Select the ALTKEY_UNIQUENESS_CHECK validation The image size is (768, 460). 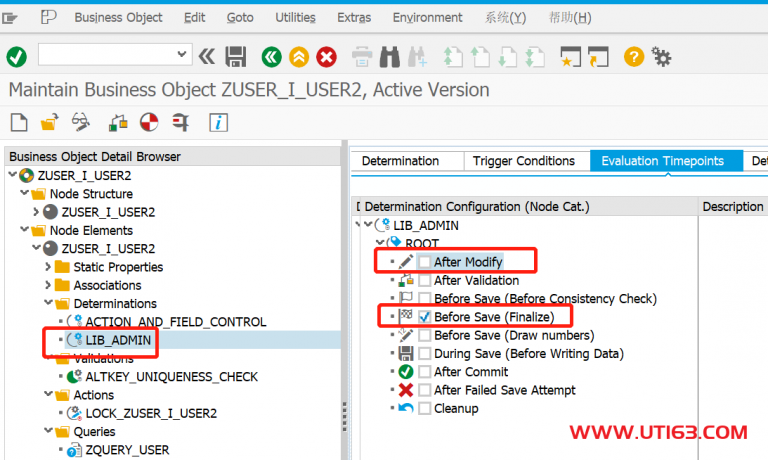[171, 377]
